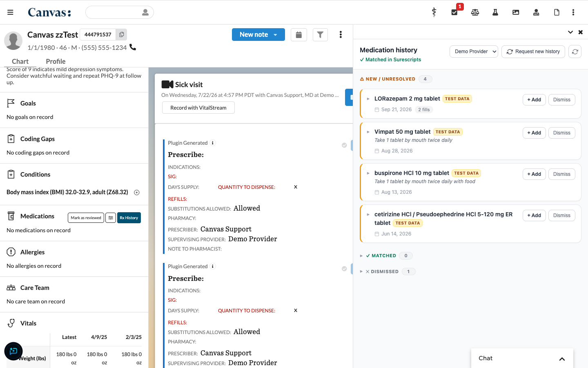Expand LORazepam 2 mg tablet details
Image resolution: width=588 pixels, height=368 pixels.
(x=368, y=99)
